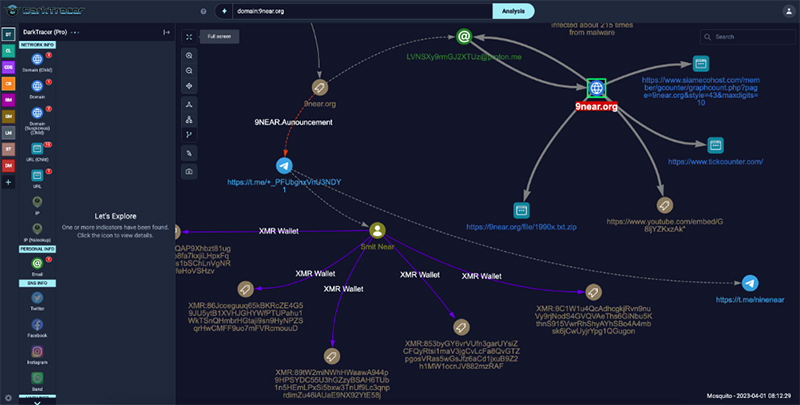Take a graph snapshot with camera icon
The height and width of the screenshot is (405, 800).
point(188,172)
